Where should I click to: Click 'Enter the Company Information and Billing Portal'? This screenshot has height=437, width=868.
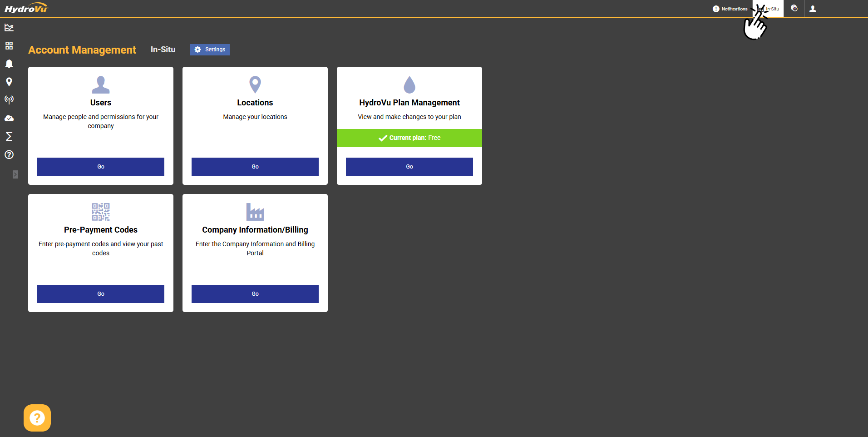(x=255, y=248)
